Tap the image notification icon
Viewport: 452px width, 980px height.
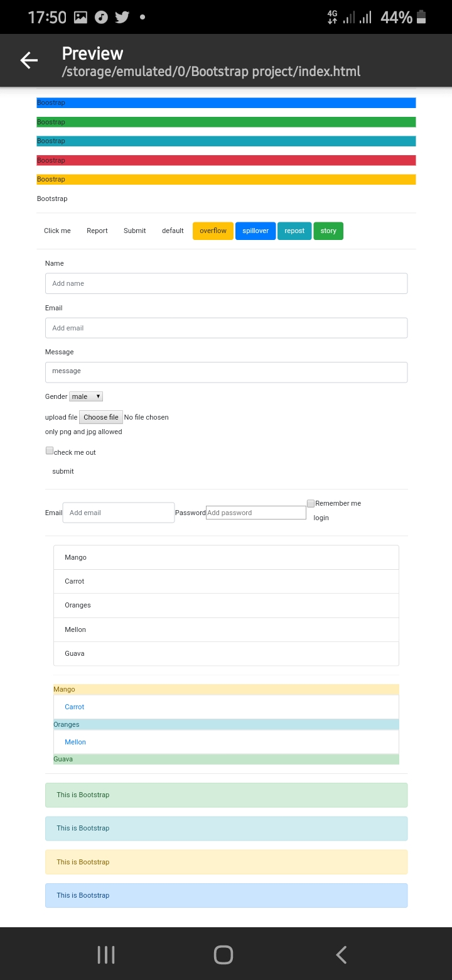click(x=80, y=18)
